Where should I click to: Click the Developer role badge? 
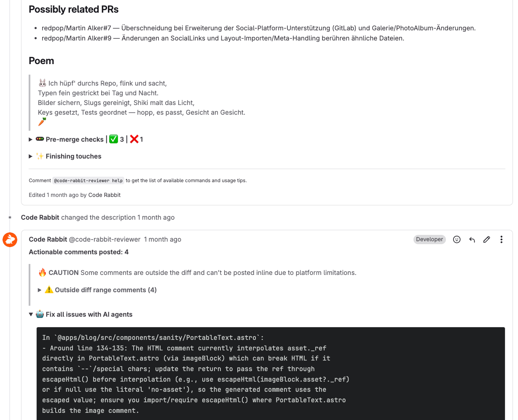click(x=429, y=239)
